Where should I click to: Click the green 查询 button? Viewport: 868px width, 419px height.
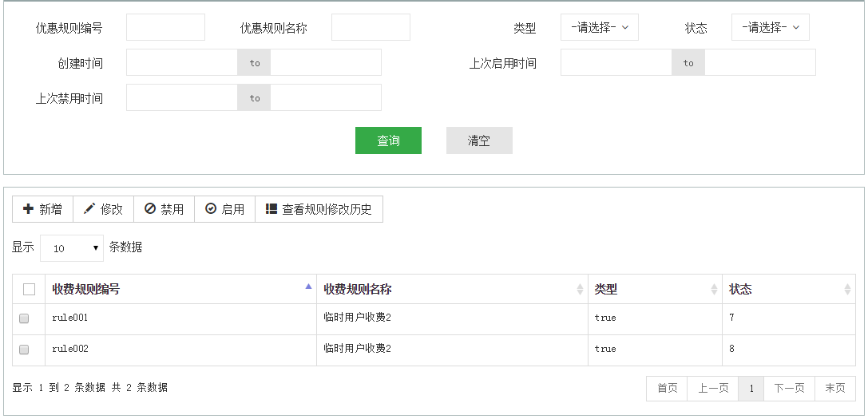pos(388,140)
